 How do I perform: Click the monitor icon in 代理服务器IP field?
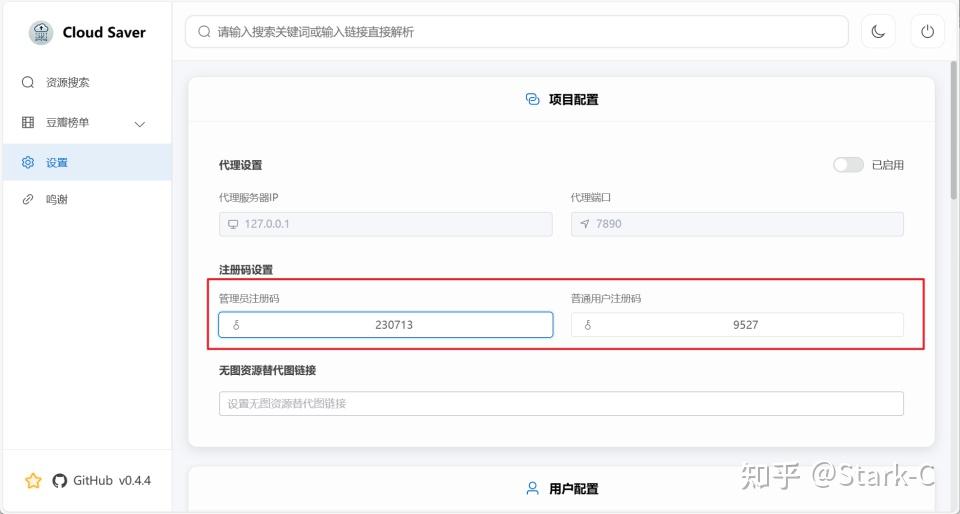click(233, 225)
